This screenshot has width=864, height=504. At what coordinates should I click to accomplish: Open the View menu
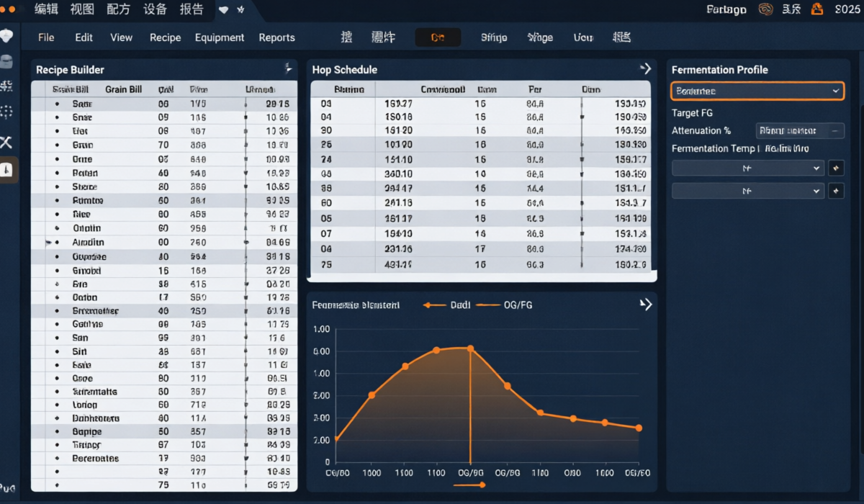point(121,37)
